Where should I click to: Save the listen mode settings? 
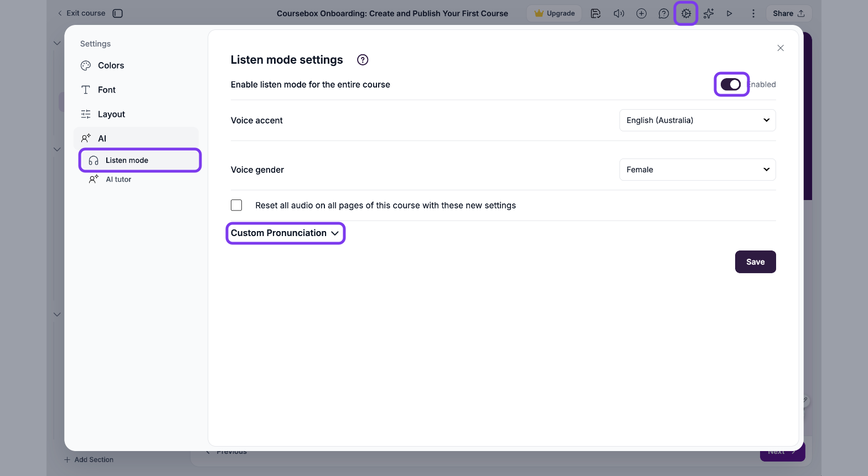coord(755,262)
